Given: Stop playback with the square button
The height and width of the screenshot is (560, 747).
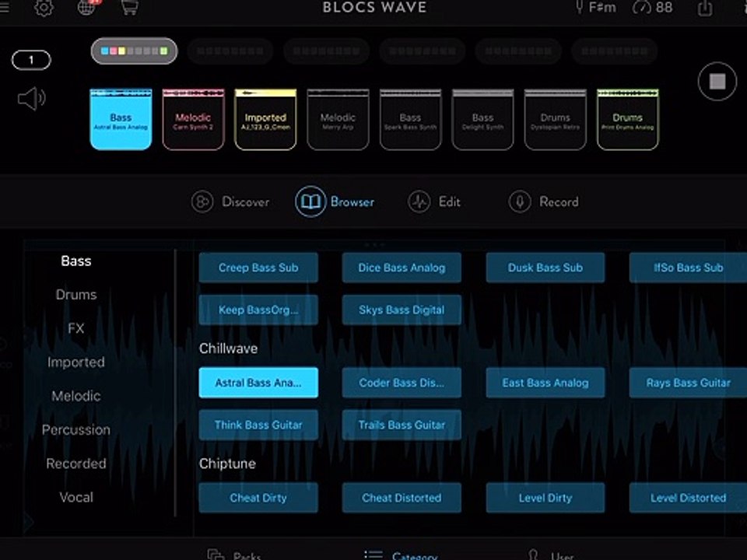Looking at the screenshot, I should tap(717, 82).
